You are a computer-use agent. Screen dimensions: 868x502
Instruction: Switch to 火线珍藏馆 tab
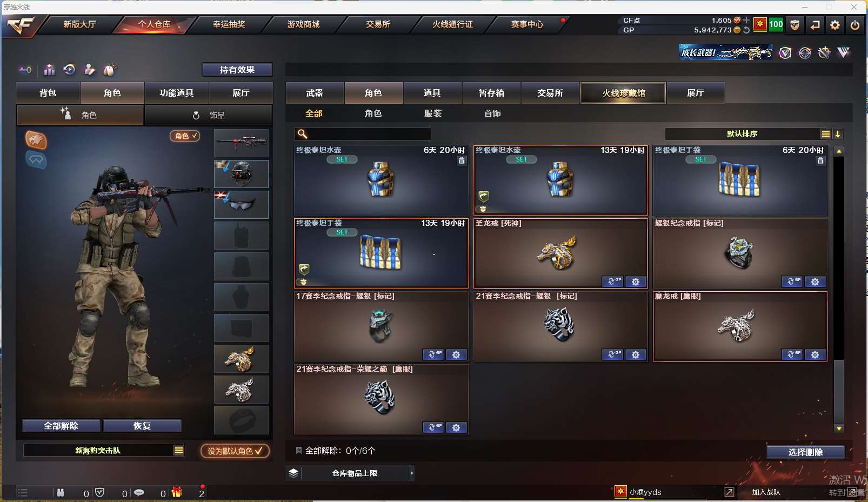coord(624,93)
